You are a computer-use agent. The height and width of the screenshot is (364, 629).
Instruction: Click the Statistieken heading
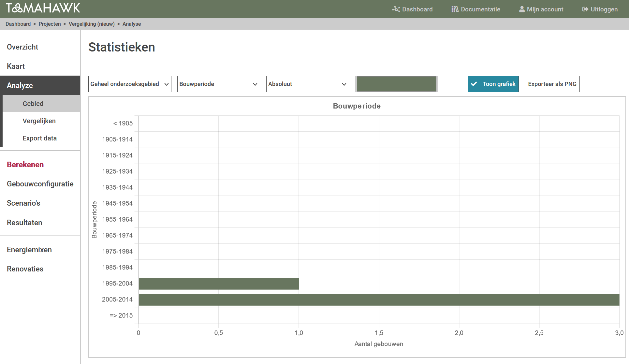pyautogui.click(x=122, y=47)
